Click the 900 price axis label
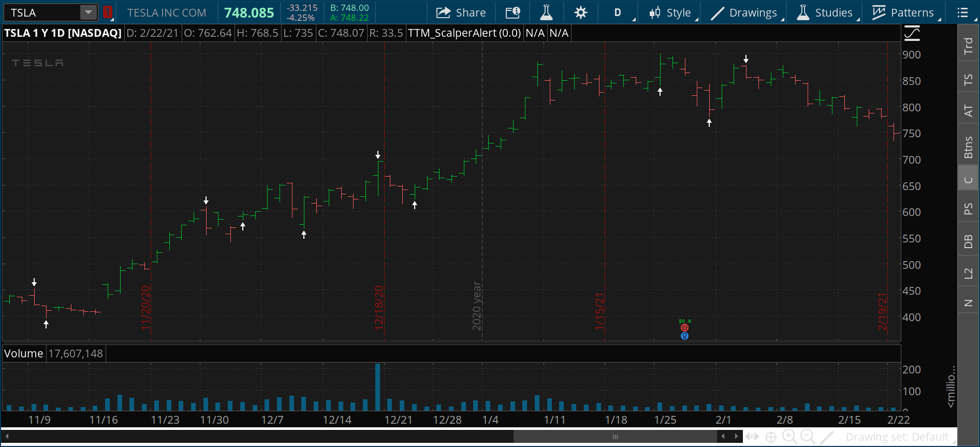980x447 pixels. pos(912,55)
